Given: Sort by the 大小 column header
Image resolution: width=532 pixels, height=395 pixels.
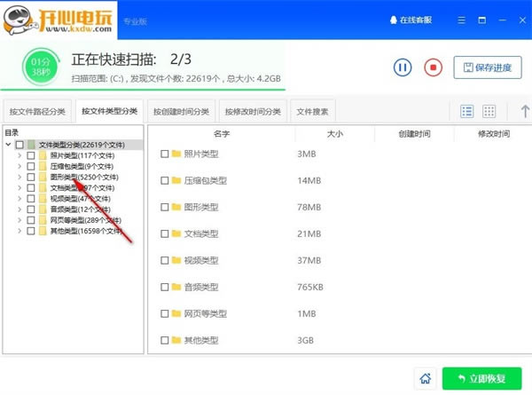Looking at the screenshot, I should click(335, 134).
